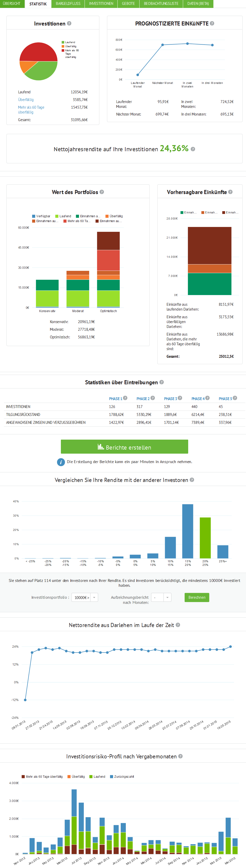Screen dimensions: 246x868
Task: Click the question mark next to PHASE 5
Action: [235, 398]
